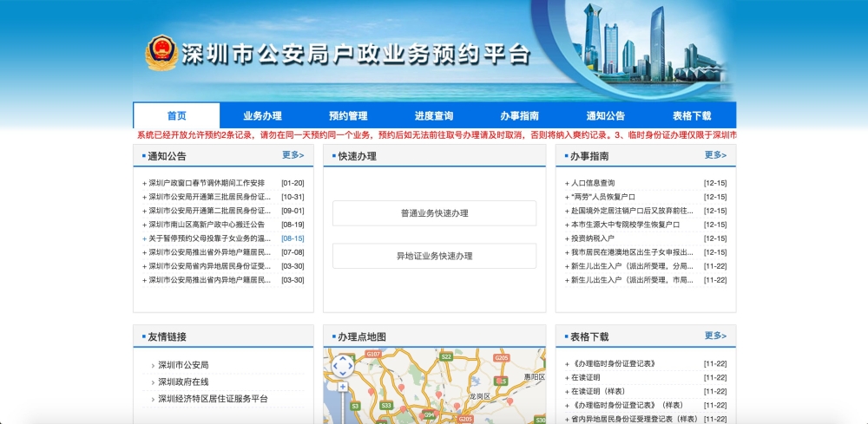
Task: Select the 办事指南 navigation tab
Action: pyautogui.click(x=520, y=115)
